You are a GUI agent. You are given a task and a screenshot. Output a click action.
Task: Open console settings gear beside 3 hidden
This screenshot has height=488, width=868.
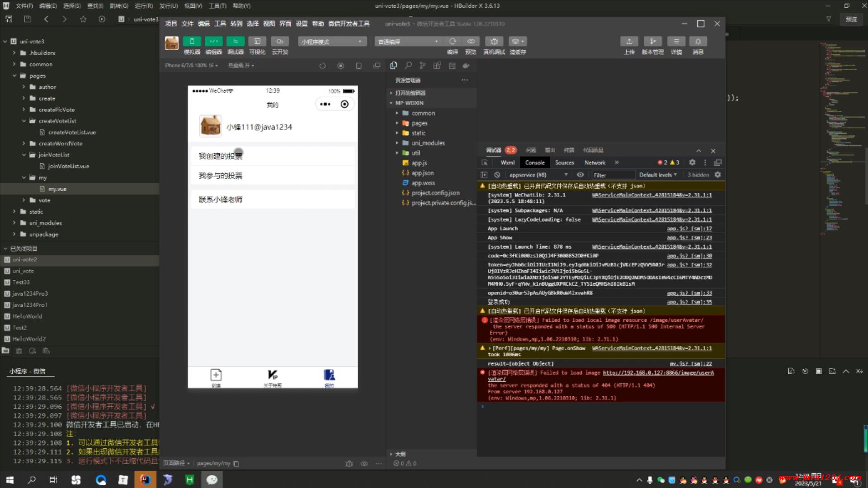[717, 175]
